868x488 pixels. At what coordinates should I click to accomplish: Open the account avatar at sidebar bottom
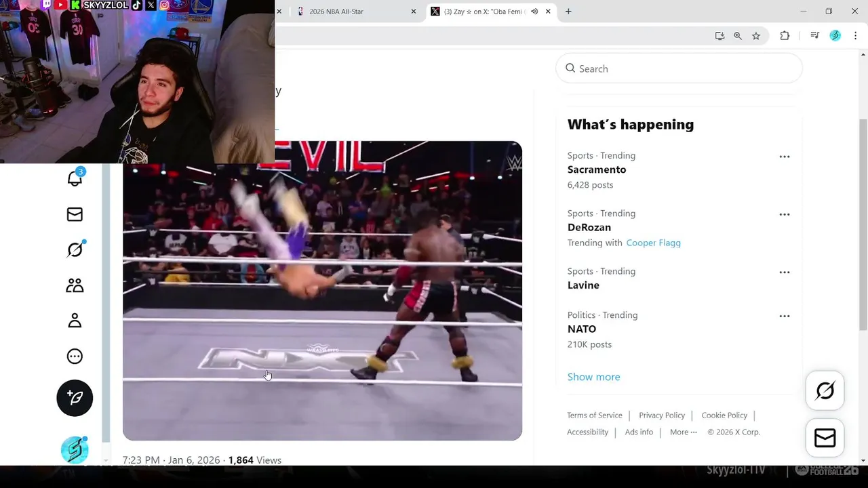(x=75, y=450)
